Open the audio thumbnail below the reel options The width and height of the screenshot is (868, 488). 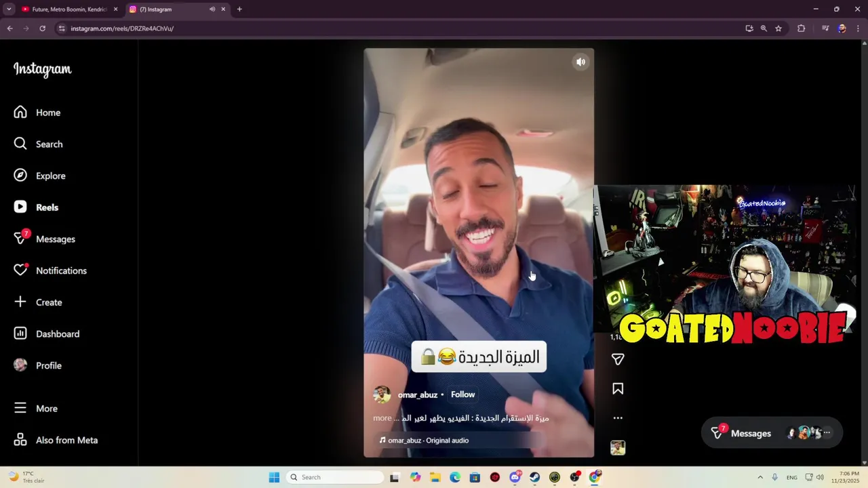618,448
